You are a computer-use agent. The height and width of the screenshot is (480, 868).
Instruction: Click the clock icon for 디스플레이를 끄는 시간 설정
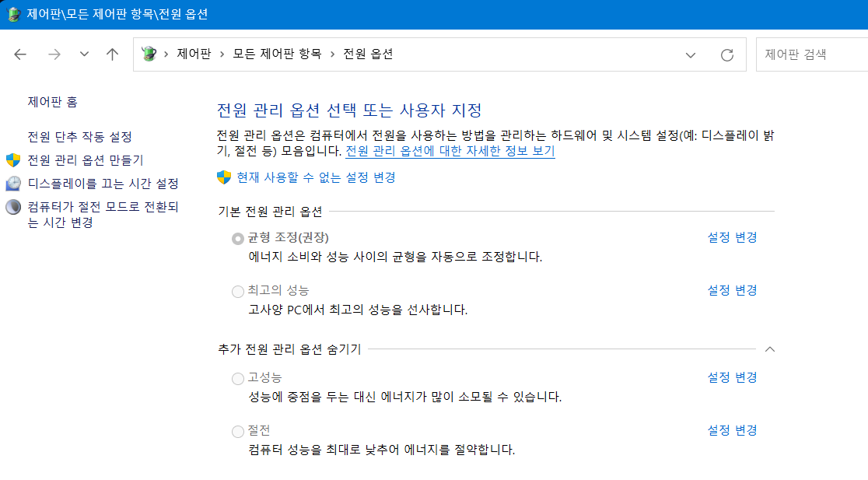tap(13, 184)
